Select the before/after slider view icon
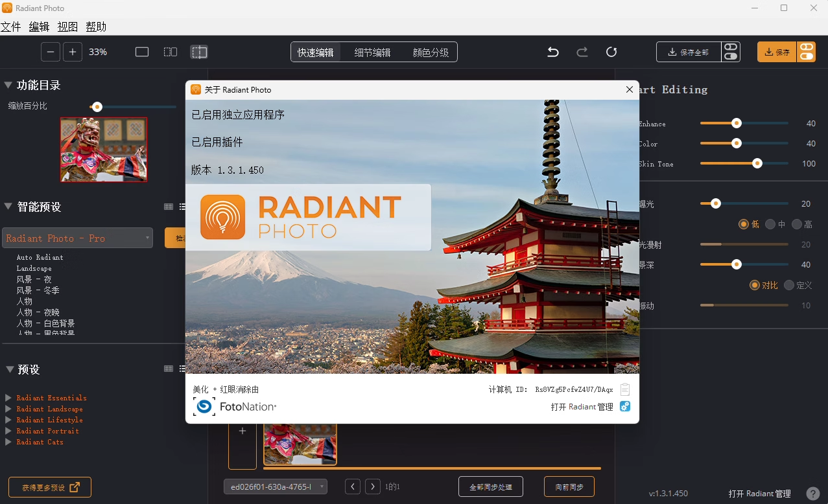 coord(199,51)
